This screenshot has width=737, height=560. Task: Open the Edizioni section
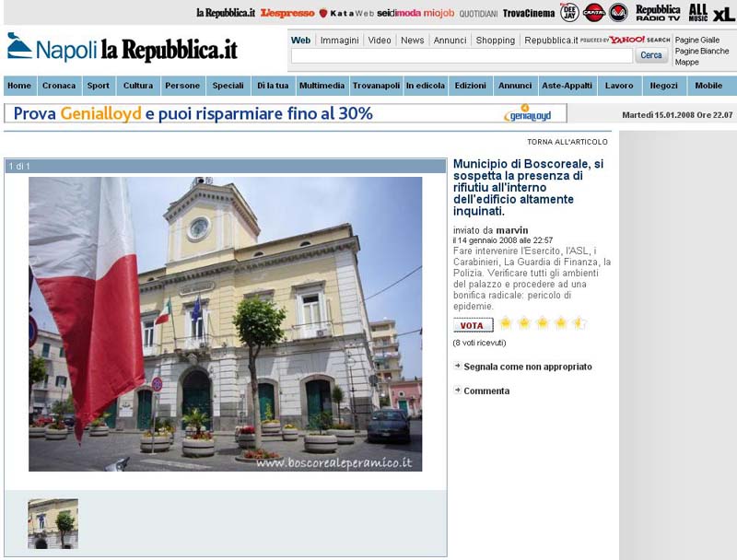click(471, 86)
